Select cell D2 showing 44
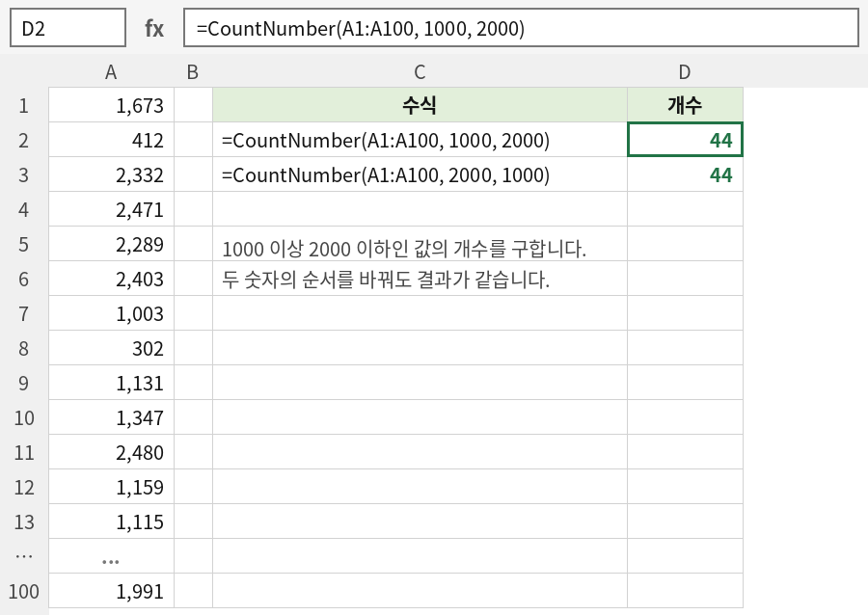868x615 pixels. coord(685,140)
